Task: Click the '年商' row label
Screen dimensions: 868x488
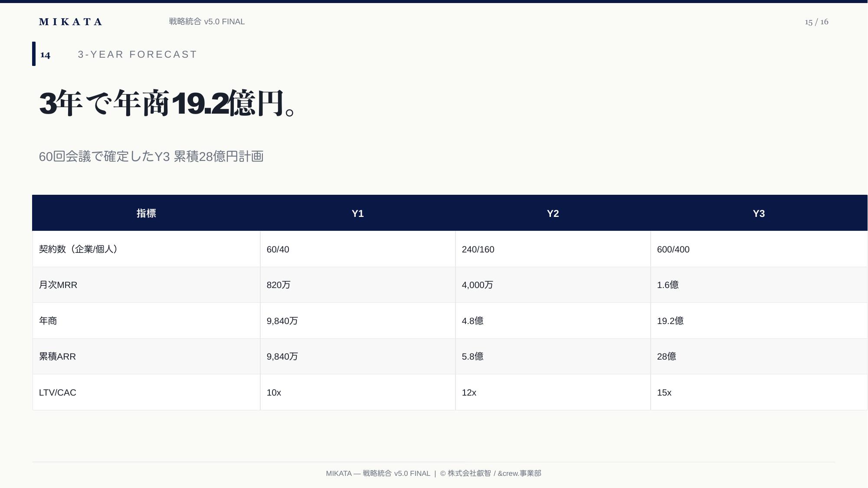Action: [x=146, y=321]
